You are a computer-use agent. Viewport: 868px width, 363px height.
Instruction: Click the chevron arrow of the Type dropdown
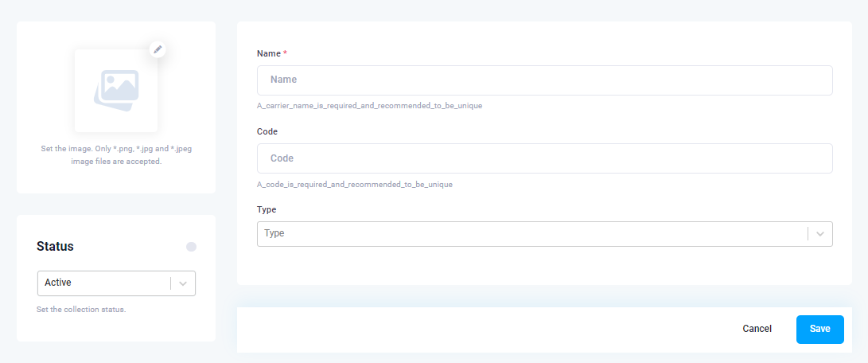point(820,234)
